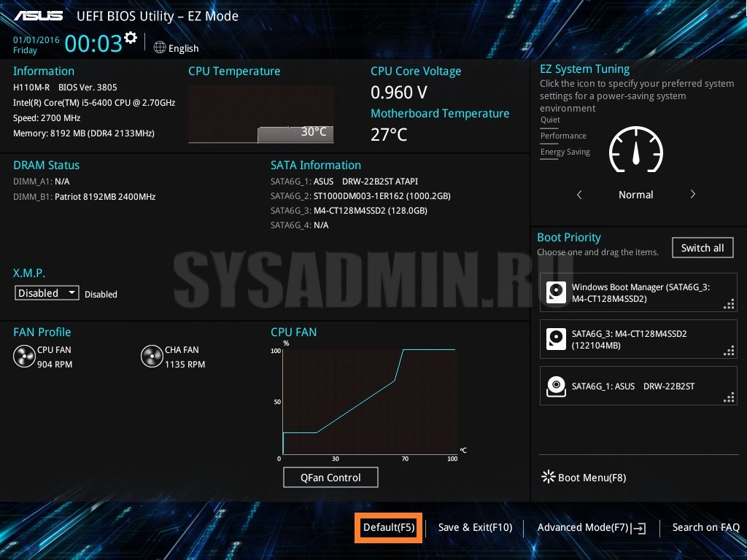Image resolution: width=747 pixels, height=560 pixels.
Task: Click the Boot Menu(F8) star icon
Action: 548,477
